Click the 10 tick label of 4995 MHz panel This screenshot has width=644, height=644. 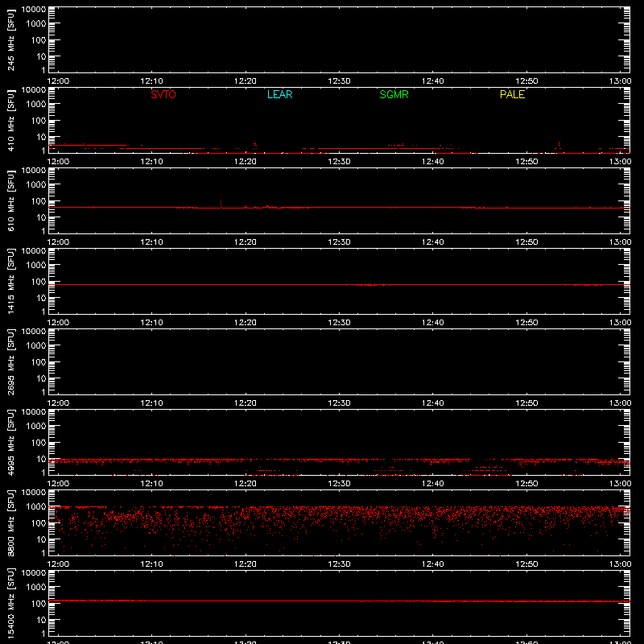click(41, 459)
